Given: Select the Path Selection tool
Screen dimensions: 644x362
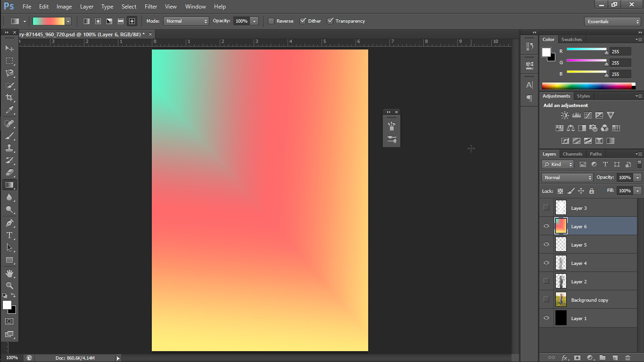Looking at the screenshot, I should pos(9,247).
